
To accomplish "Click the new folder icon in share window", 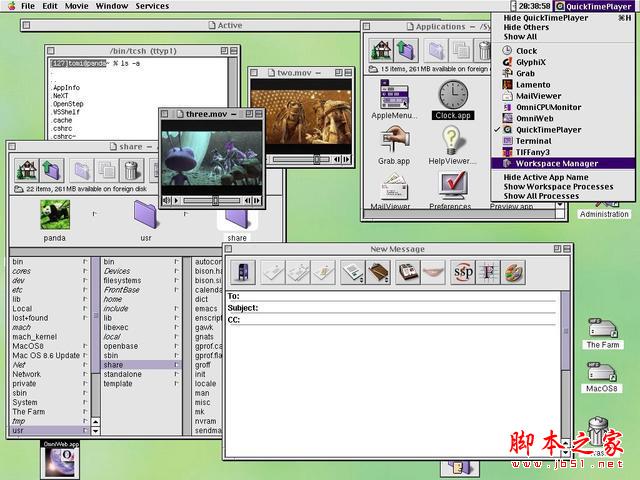I will [x=82, y=170].
